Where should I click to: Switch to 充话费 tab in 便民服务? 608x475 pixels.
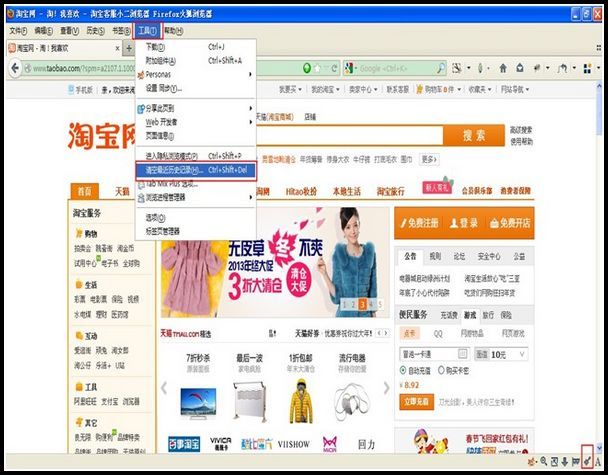[449, 315]
